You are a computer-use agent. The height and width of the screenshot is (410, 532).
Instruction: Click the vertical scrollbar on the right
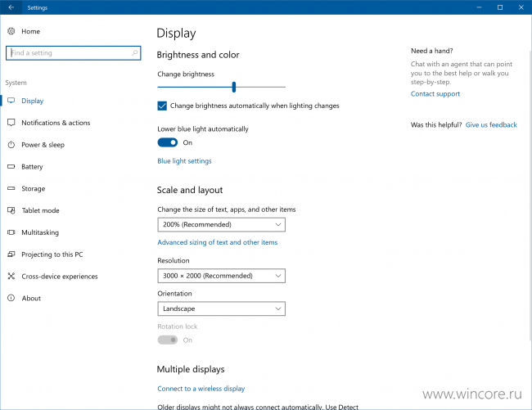[x=530, y=195]
